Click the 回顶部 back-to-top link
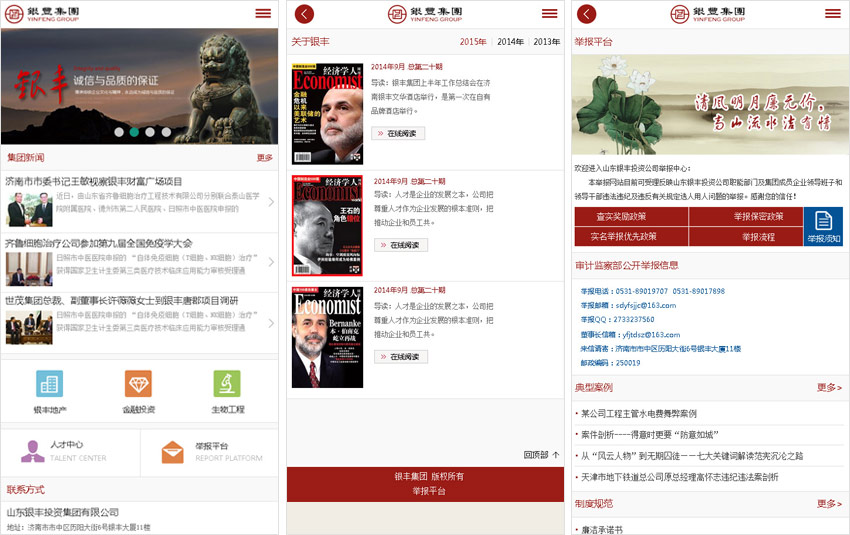 tap(541, 455)
